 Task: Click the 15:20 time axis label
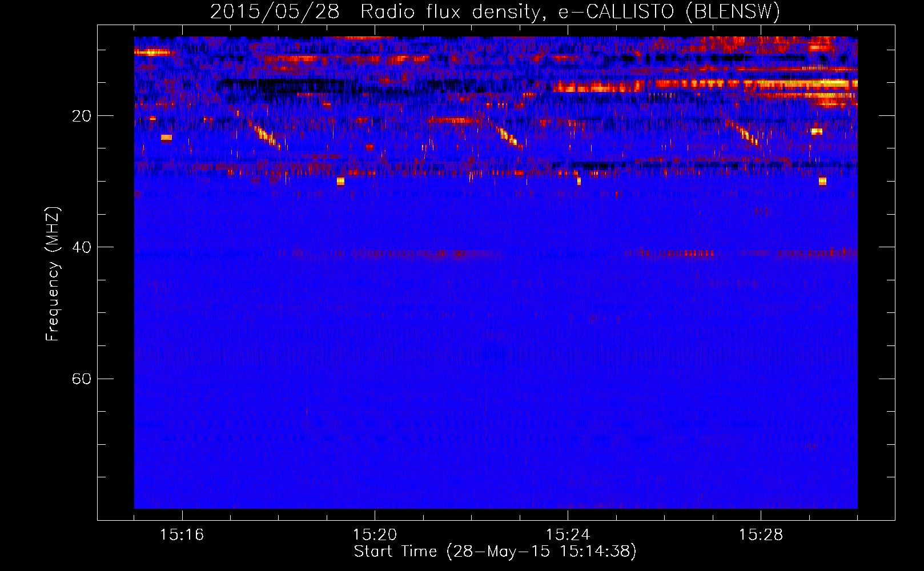point(375,535)
